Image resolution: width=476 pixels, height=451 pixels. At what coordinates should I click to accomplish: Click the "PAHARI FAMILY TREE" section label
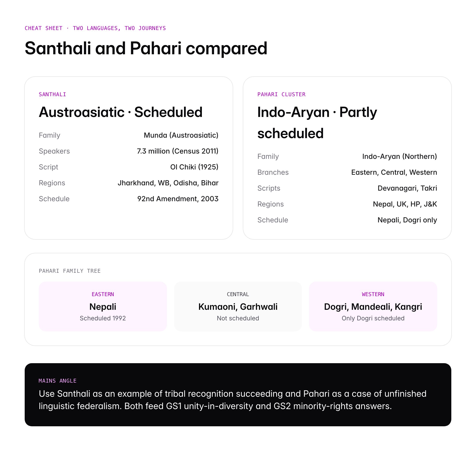click(x=70, y=271)
